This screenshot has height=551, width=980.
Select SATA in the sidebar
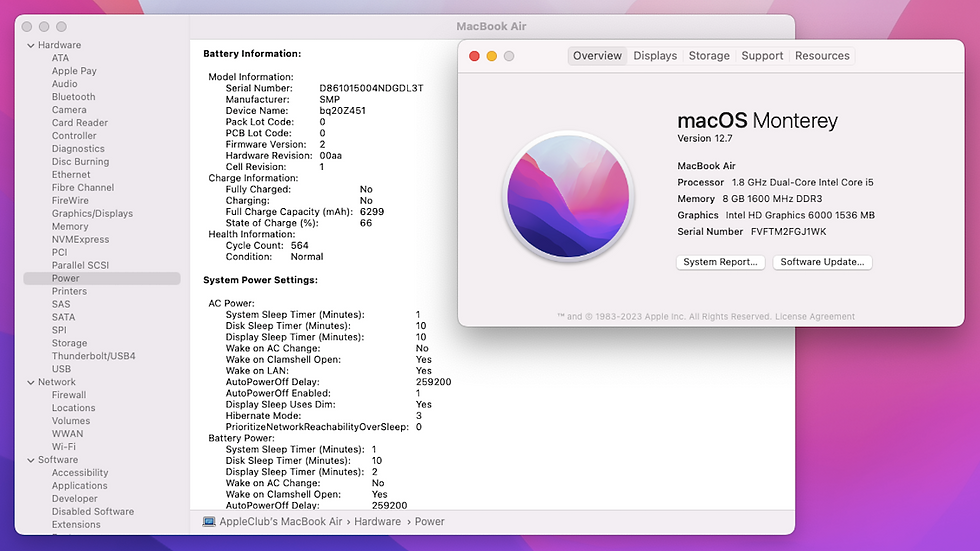(63, 317)
